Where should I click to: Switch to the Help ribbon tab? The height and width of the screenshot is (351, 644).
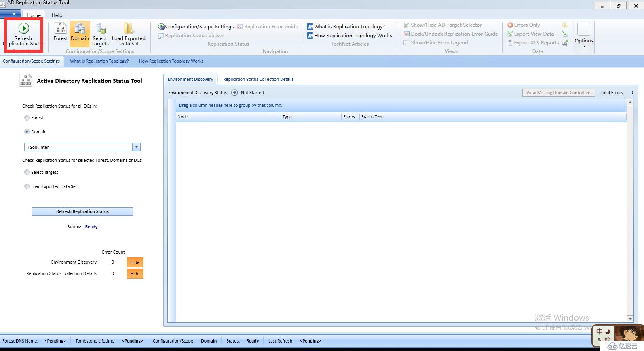click(57, 15)
